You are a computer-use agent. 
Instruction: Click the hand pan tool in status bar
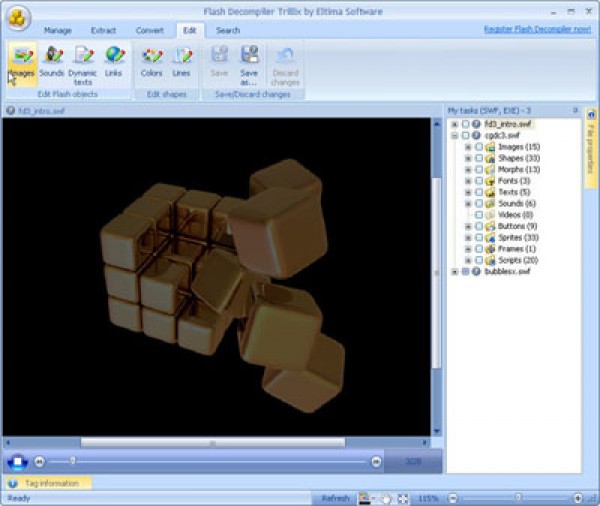[x=386, y=498]
